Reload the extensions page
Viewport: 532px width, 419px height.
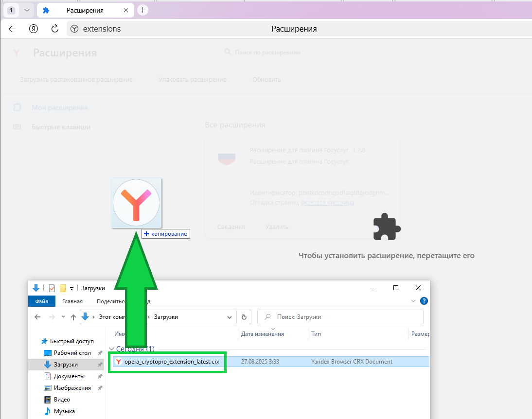point(55,29)
